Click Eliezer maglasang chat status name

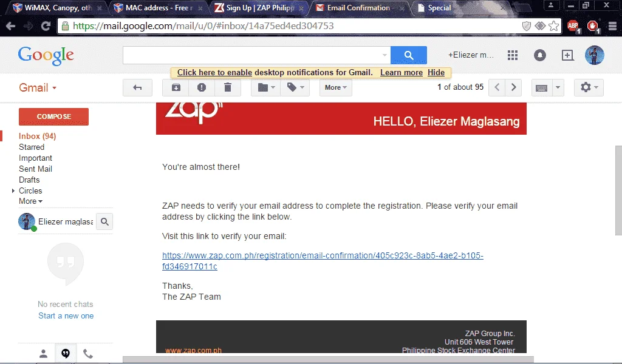tap(66, 221)
